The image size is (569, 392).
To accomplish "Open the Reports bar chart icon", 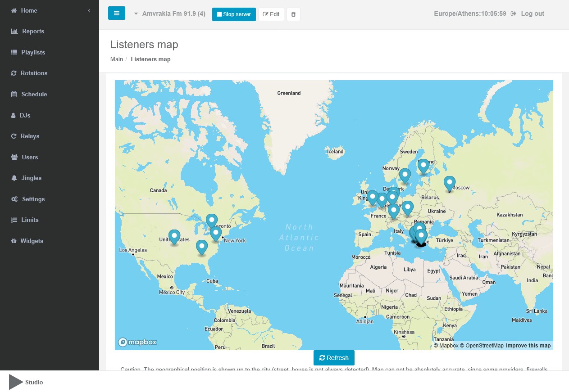I will click(14, 32).
